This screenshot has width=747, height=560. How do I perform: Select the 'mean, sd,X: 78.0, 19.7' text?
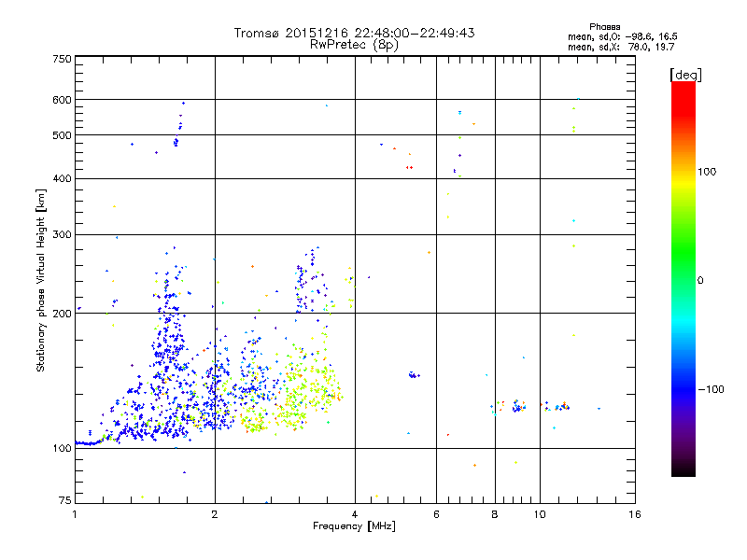click(621, 47)
